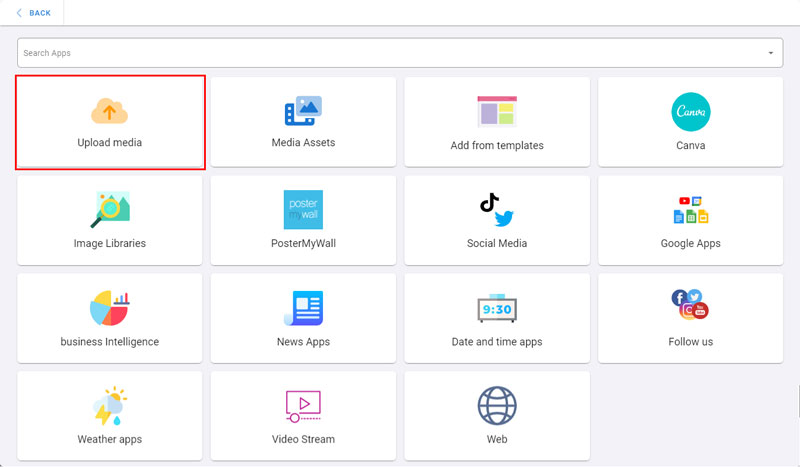Screen dimensions: 800x467
Task: Click into the Search Apps field
Action: tap(390, 53)
